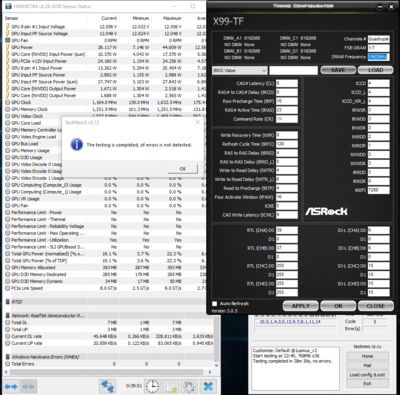Image resolution: width=400 pixels, height=395 pixels.
Task: Reset the elapsed time clock icon
Action: coord(152,386)
